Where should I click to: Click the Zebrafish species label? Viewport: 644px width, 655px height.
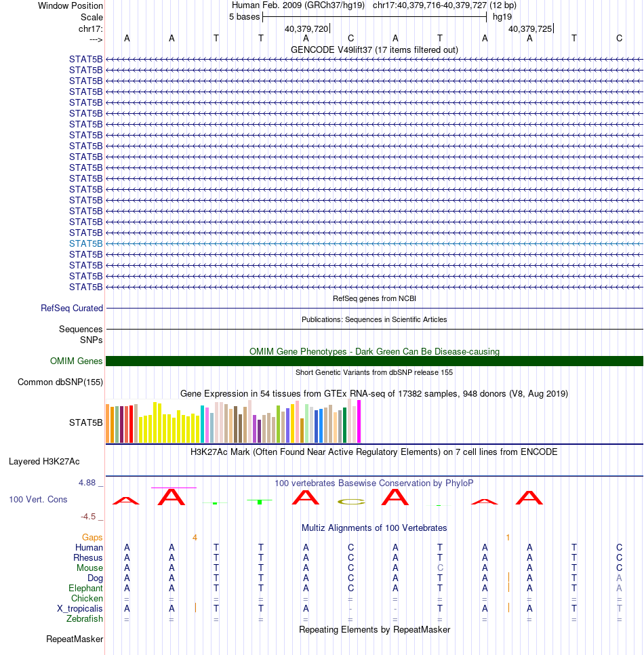[84, 618]
